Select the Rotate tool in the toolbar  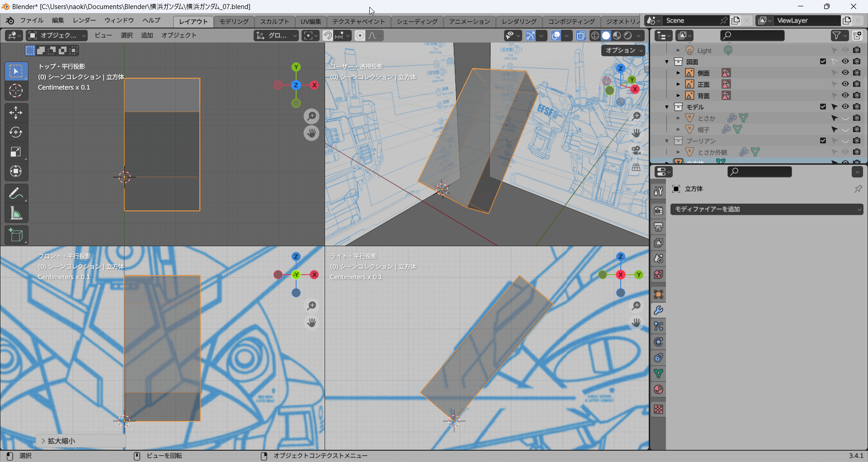[16, 132]
